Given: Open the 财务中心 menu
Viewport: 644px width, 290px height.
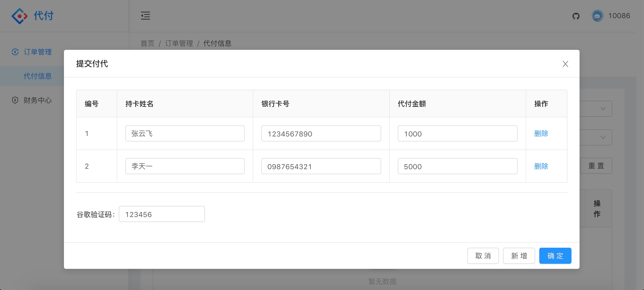Looking at the screenshot, I should pos(38,100).
